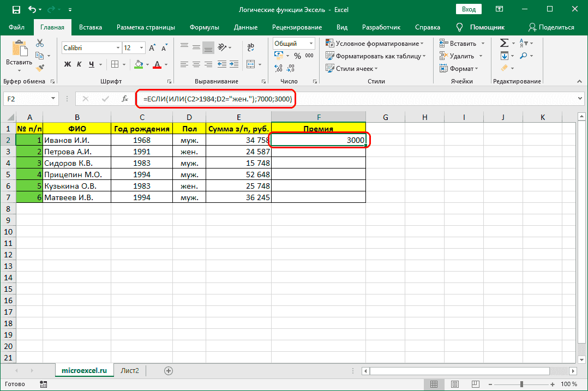
Task: Click the percent style icon
Action: pos(297,56)
